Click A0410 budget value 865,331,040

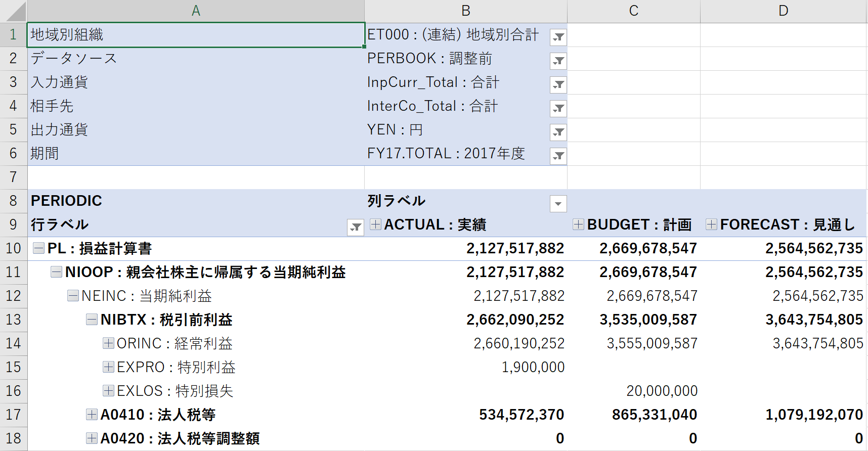point(655,415)
